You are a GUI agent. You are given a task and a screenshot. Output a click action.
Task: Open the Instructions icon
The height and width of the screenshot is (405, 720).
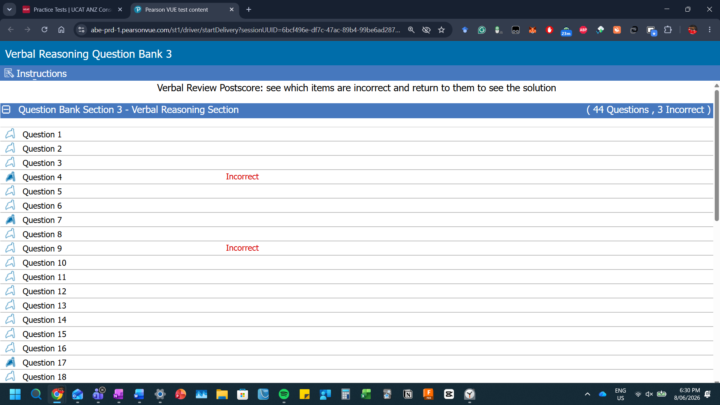9,73
